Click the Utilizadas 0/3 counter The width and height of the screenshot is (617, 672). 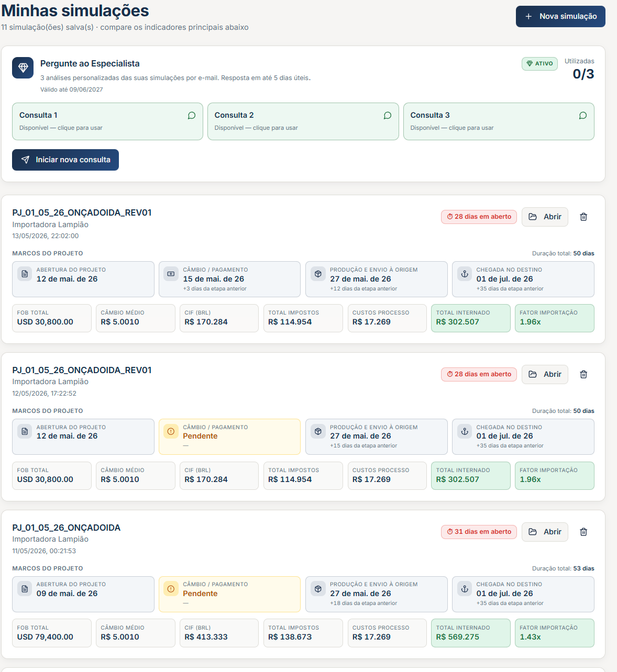(x=579, y=69)
